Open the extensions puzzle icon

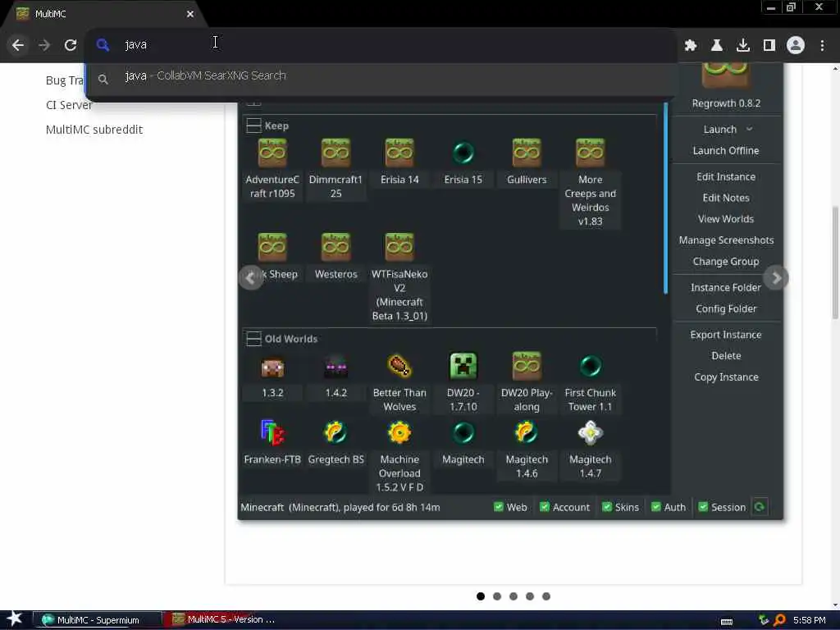pos(691,46)
